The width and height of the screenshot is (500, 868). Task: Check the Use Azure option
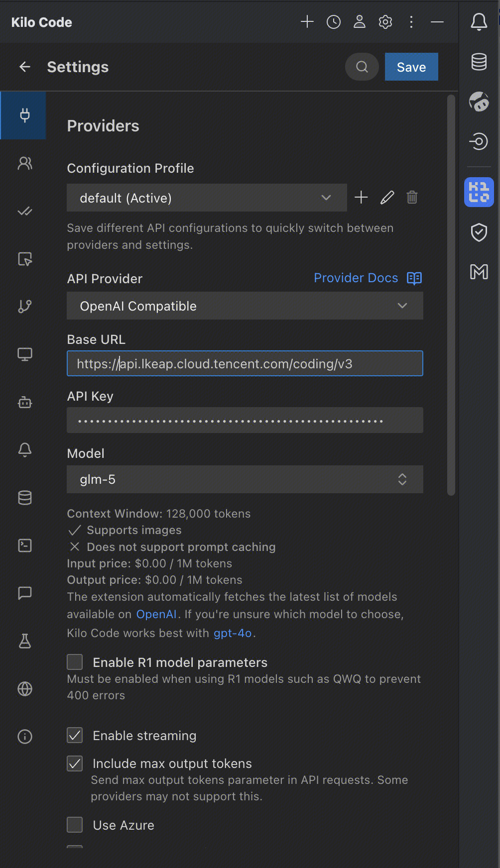(x=75, y=825)
